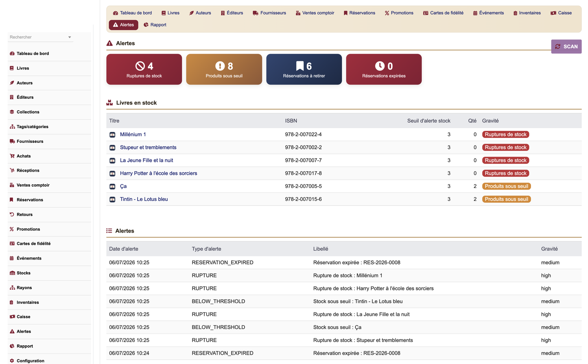Click the Rechercher search field
The height and width of the screenshot is (364, 588).
click(40, 37)
